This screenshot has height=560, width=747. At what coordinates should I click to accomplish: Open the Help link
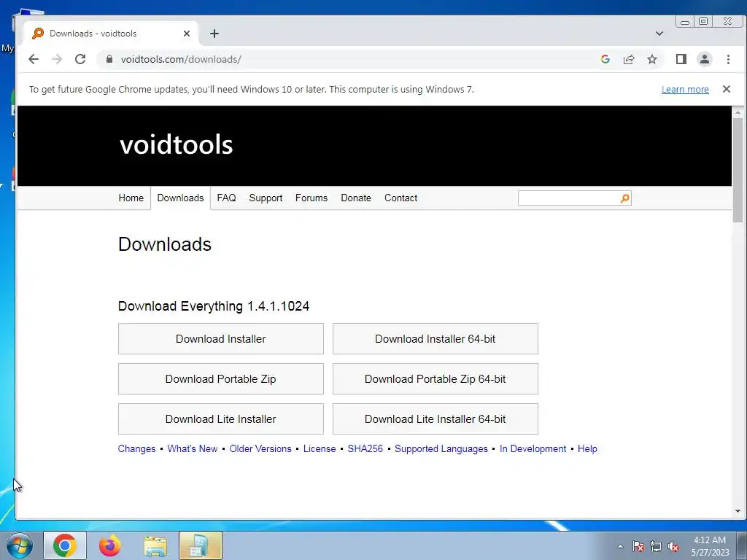[587, 448]
